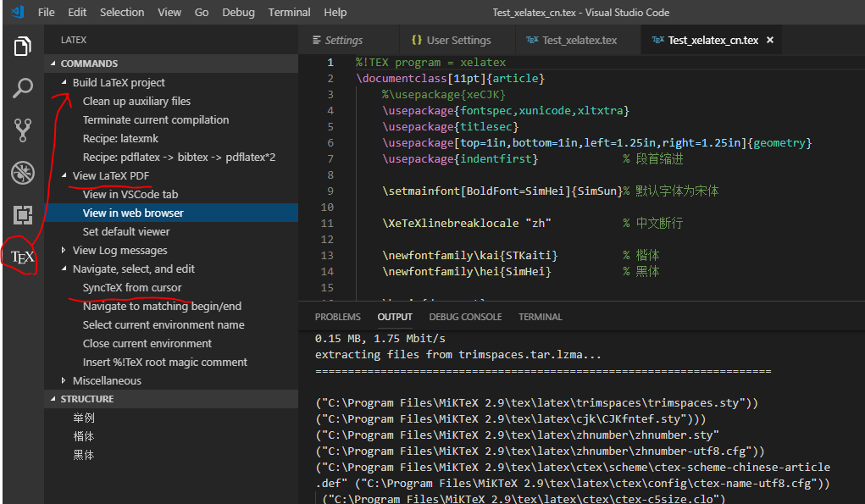Open the Search view in activity bar
This screenshot has height=504, width=865.
coord(23,88)
